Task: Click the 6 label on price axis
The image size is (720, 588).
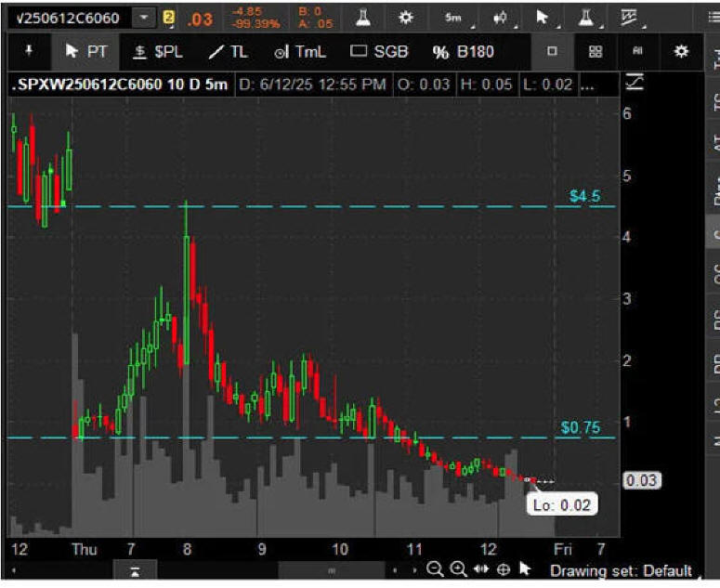Action: click(x=627, y=113)
